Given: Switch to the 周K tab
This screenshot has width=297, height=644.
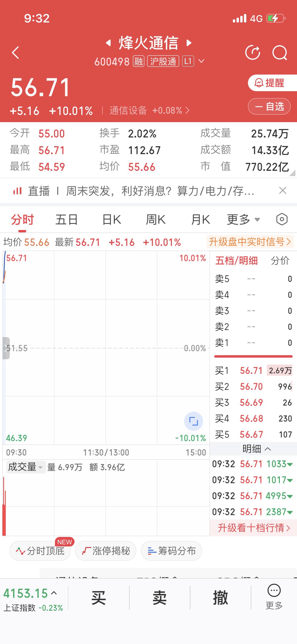Looking at the screenshot, I should click(156, 220).
